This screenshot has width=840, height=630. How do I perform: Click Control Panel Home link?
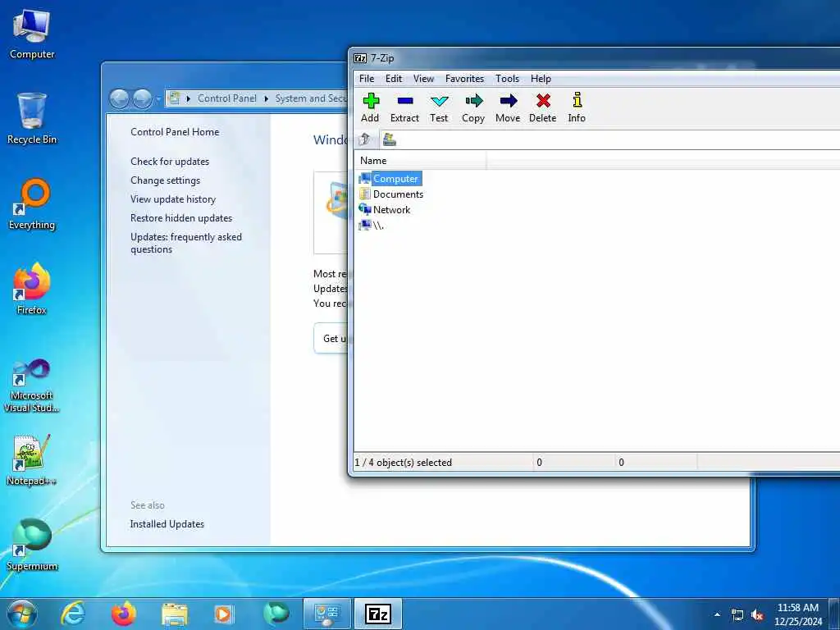point(175,132)
